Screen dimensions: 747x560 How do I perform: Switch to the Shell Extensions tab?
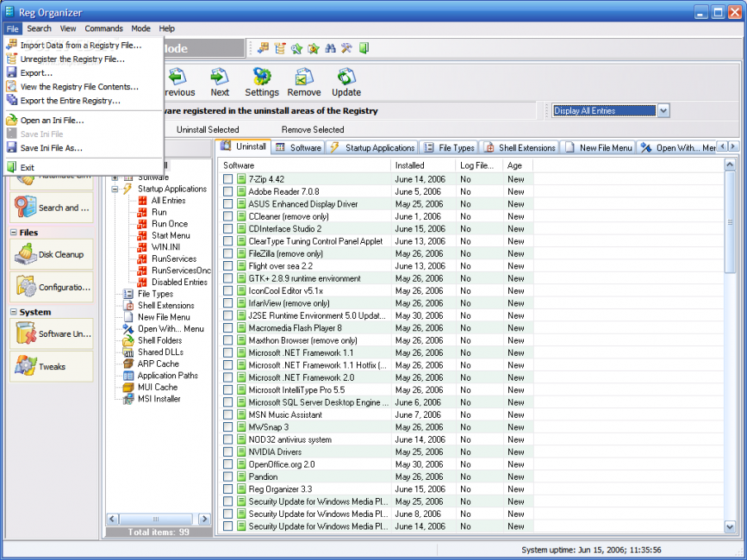pos(520,147)
